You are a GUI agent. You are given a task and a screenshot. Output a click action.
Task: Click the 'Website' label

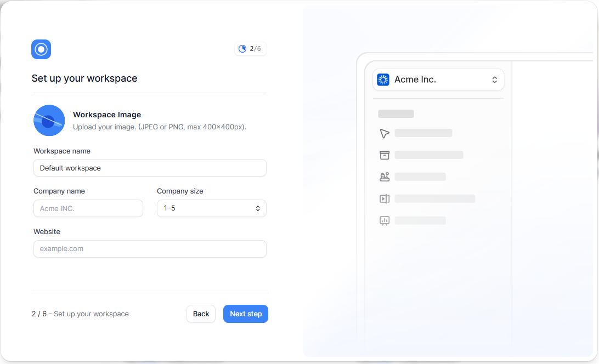(x=47, y=231)
